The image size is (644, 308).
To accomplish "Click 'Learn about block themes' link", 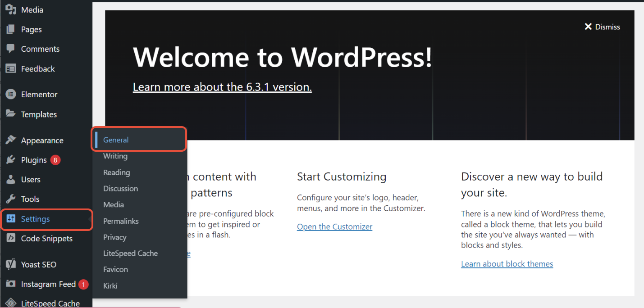I will tap(507, 264).
